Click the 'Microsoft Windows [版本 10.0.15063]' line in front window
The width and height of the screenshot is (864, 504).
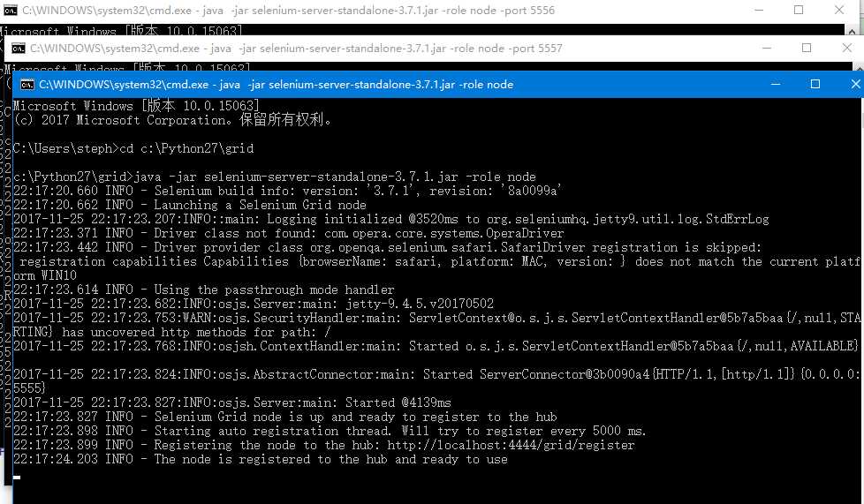[x=136, y=106]
